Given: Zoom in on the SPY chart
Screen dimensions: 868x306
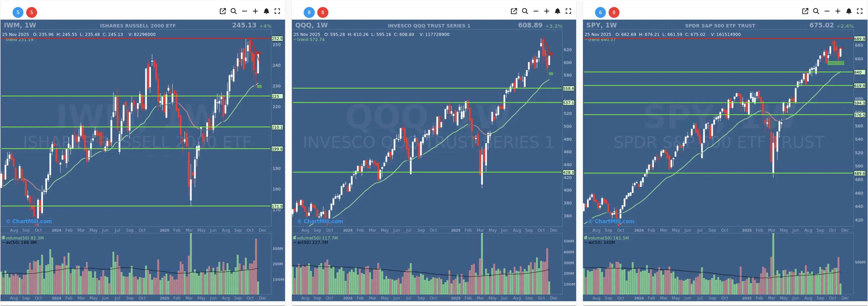Looking at the screenshot, I should tap(838, 11).
